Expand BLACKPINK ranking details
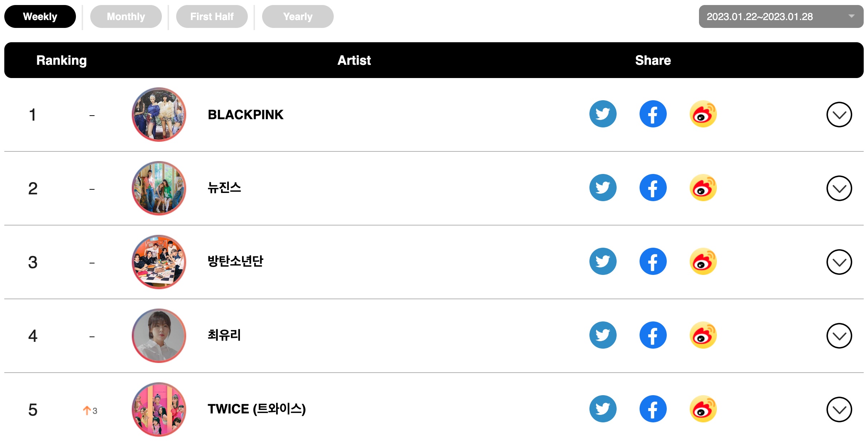The height and width of the screenshot is (446, 868). point(839,115)
